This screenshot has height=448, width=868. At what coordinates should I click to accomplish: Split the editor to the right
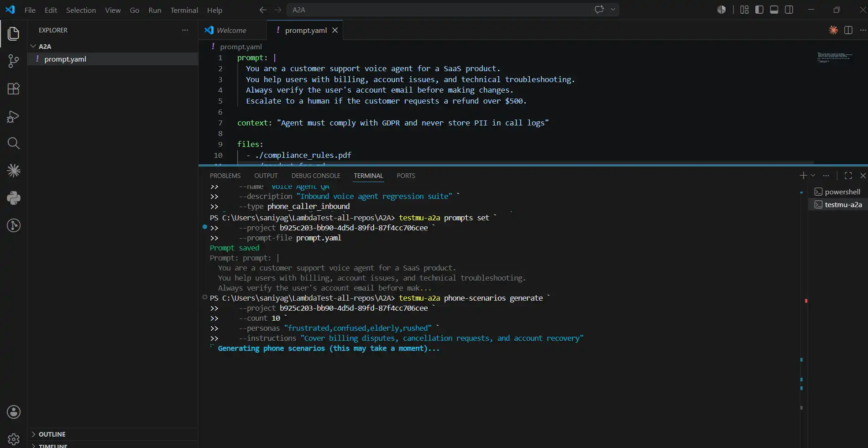(848, 30)
